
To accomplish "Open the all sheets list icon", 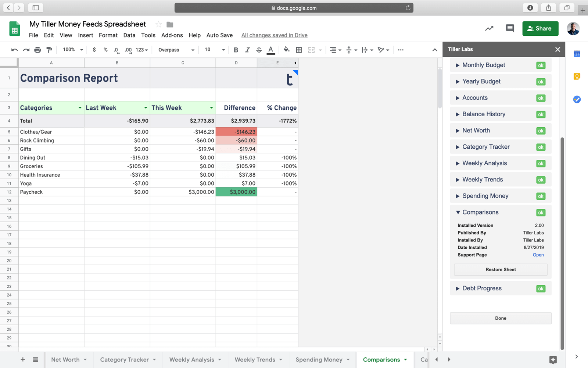I will 35,360.
